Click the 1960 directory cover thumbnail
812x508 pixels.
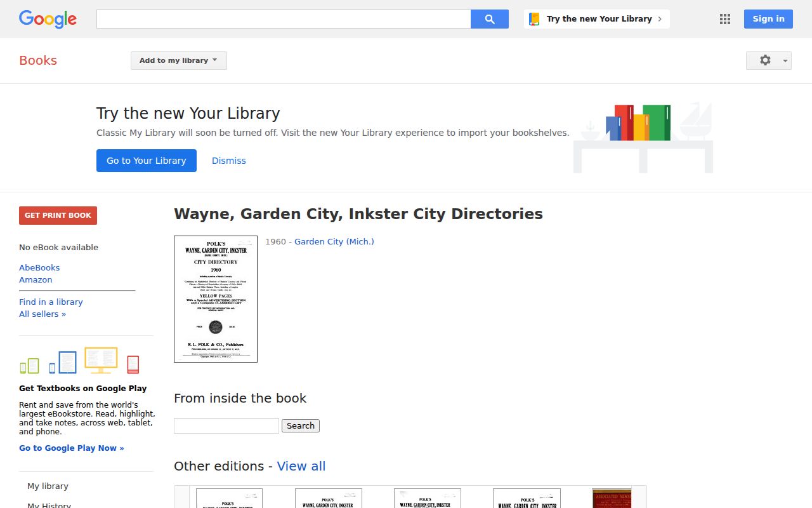[x=216, y=299]
